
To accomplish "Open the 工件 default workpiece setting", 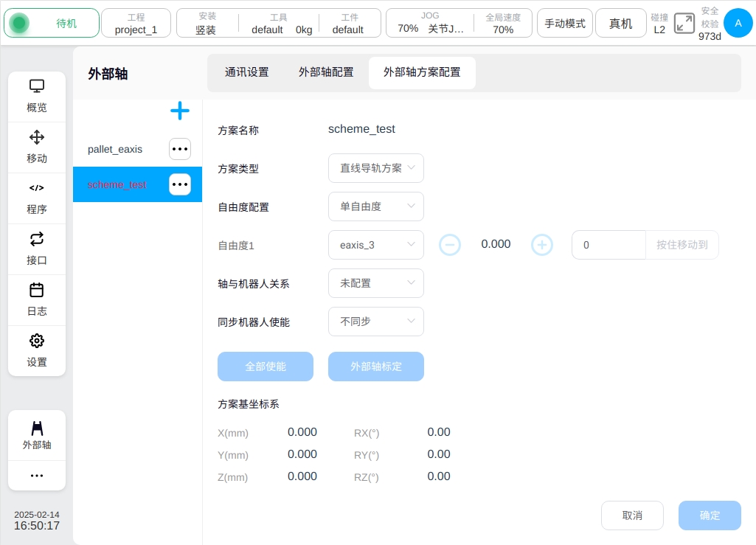I will tap(350, 23).
